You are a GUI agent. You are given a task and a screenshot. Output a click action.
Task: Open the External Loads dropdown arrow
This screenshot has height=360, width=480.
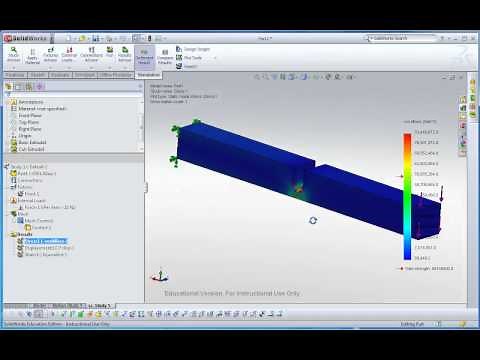pyautogui.click(x=69, y=68)
